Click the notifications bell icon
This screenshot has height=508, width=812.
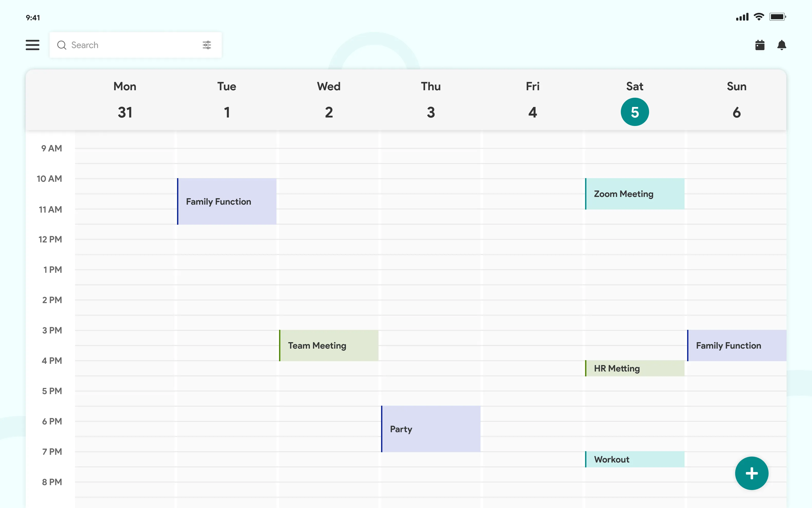(x=782, y=44)
